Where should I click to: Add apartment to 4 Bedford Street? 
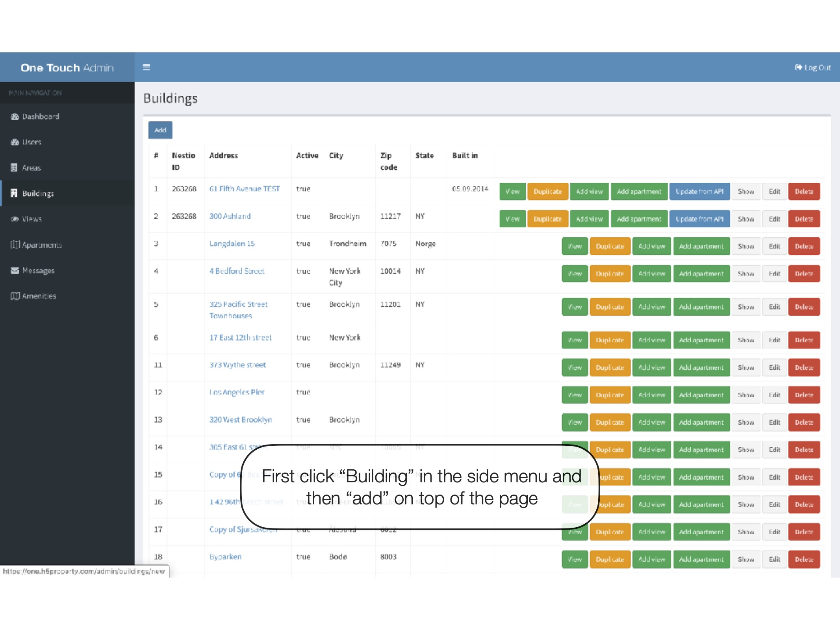point(701,274)
